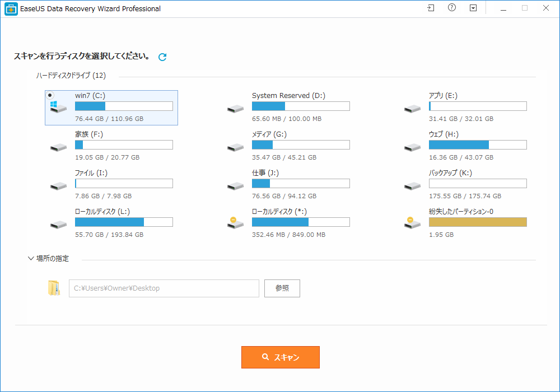Viewport: 560px width, 392px height.
Task: Click the アプリ (E:) drive icon
Action: coord(413,109)
